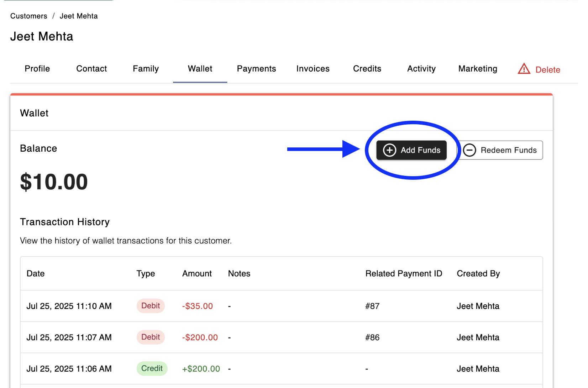Click the Type column header
Viewport: 588px width, 388px height.
tap(146, 273)
